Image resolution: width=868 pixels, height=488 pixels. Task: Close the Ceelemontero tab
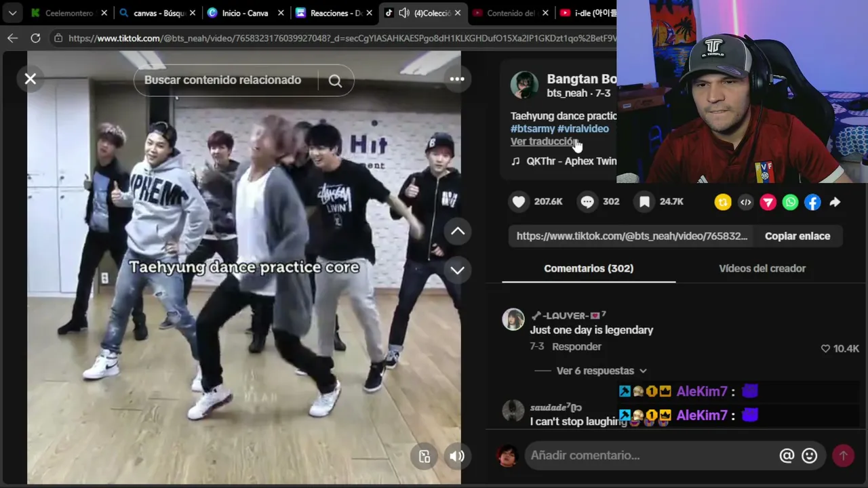click(104, 13)
